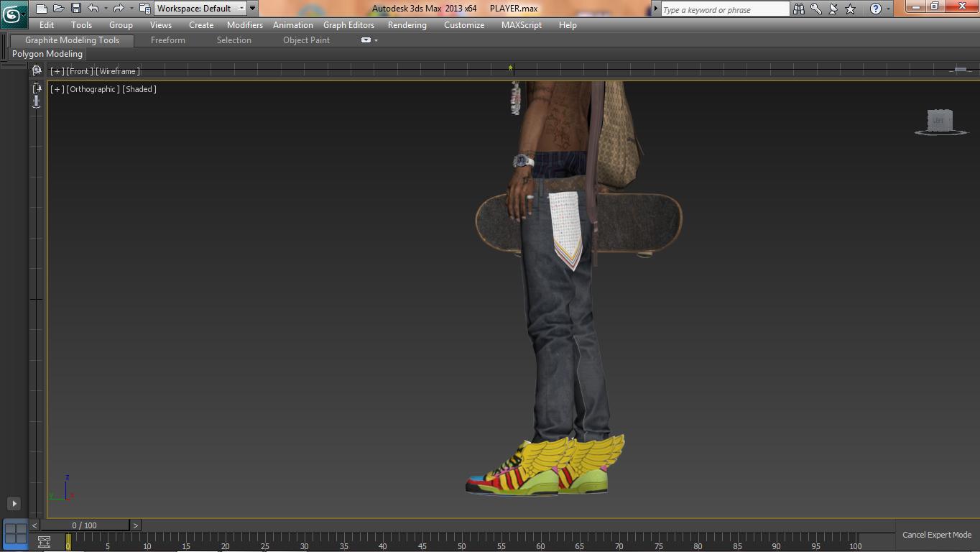Click the Polygon Modeling panel button
This screenshot has height=552, width=980.
click(x=47, y=54)
